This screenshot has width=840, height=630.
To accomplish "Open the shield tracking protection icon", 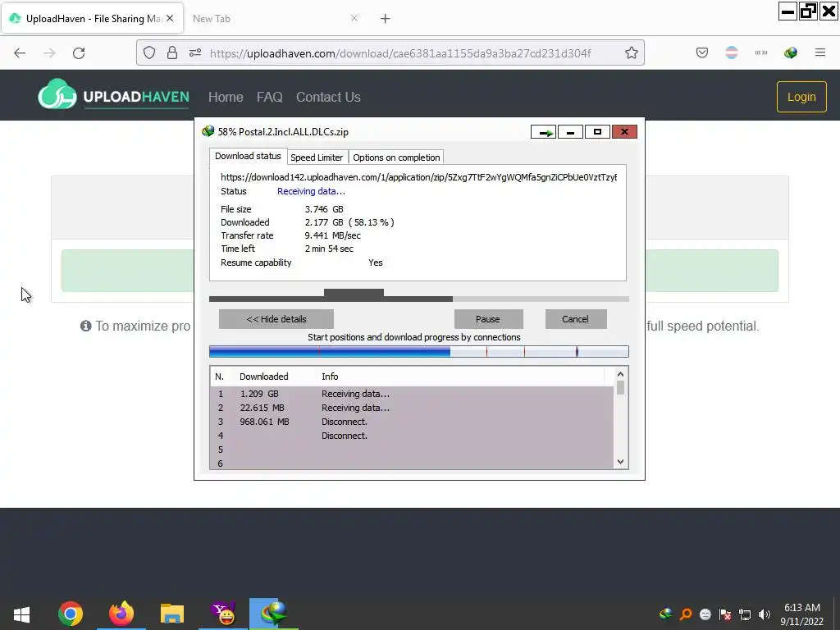I will pyautogui.click(x=149, y=52).
